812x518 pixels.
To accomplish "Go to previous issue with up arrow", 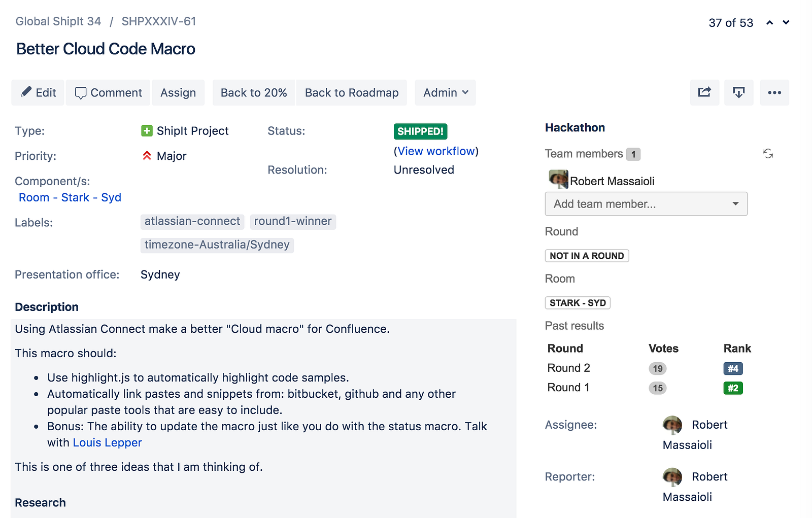I will (770, 23).
